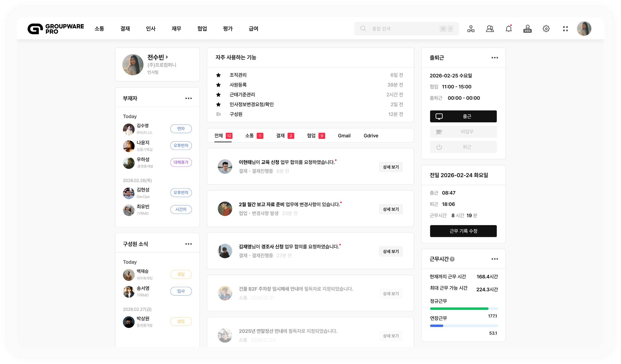Open the 출퇴근 panel more options
621x364 pixels.
495,58
